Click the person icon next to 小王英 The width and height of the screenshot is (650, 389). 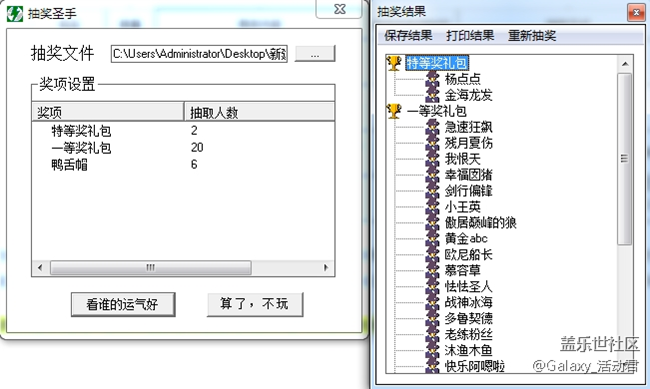tap(433, 207)
